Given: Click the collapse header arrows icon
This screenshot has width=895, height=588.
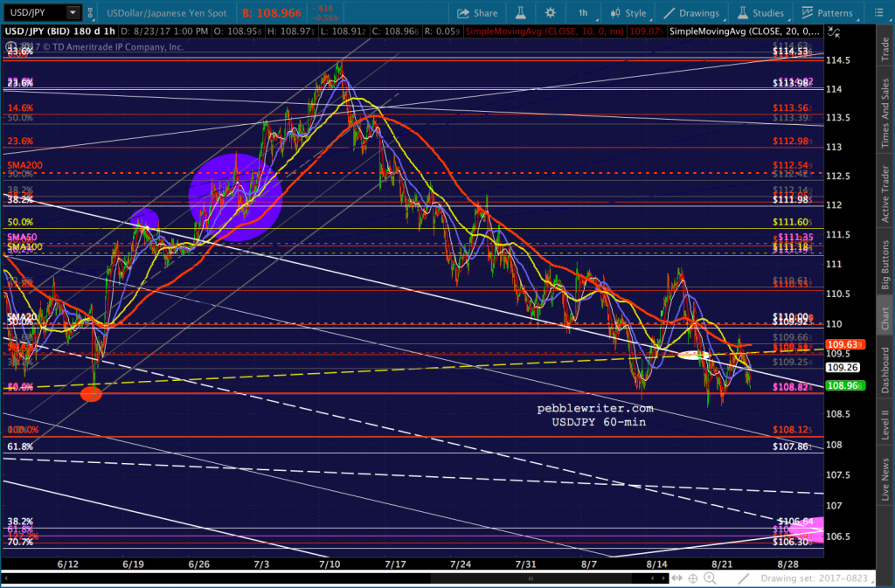Looking at the screenshot, I should tap(834, 32).
